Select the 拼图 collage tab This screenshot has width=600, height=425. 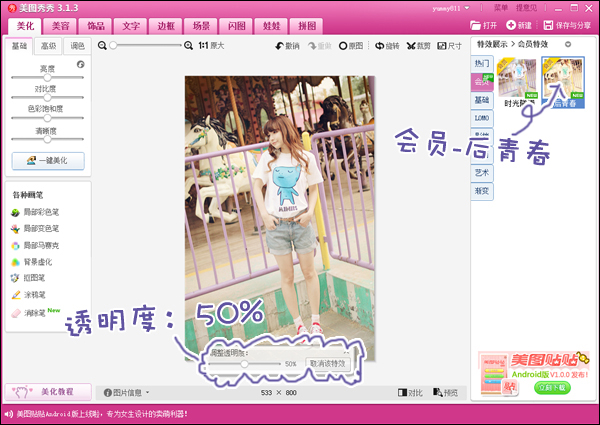click(x=307, y=26)
